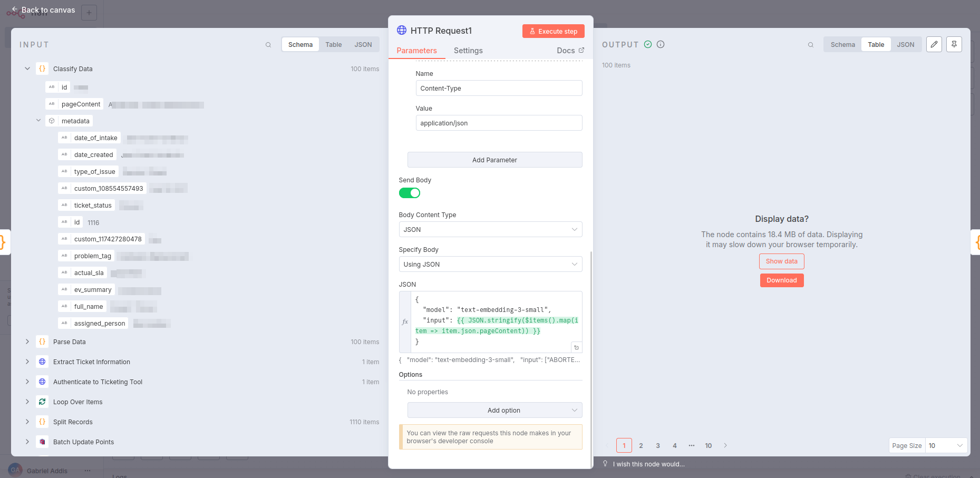
Task: Go to output page 10
Action: pyautogui.click(x=709, y=445)
